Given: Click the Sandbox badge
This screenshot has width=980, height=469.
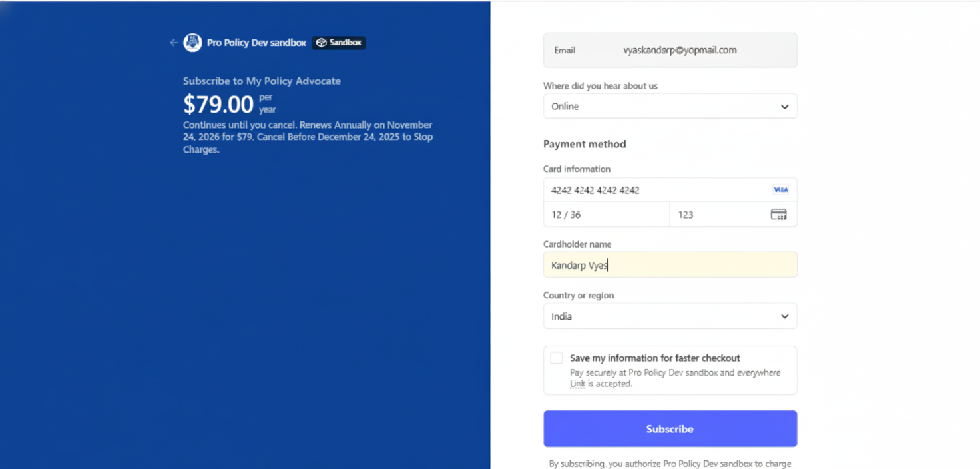Looking at the screenshot, I should pos(339,43).
